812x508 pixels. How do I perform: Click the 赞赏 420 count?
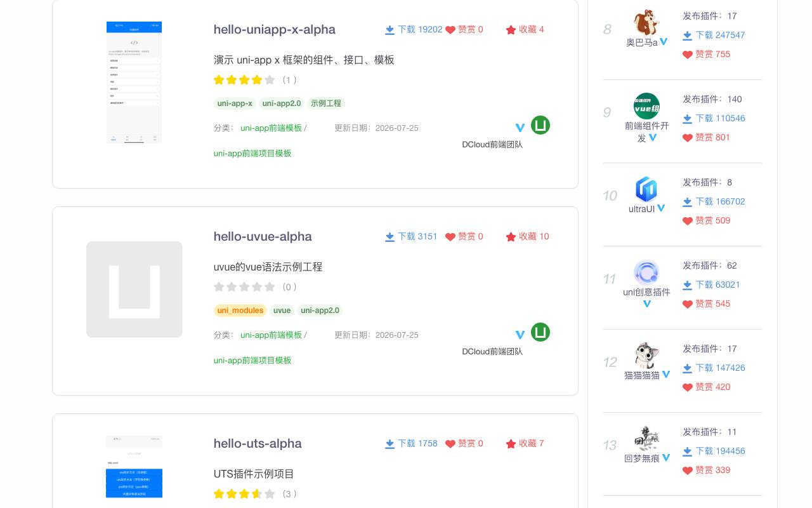coord(712,387)
